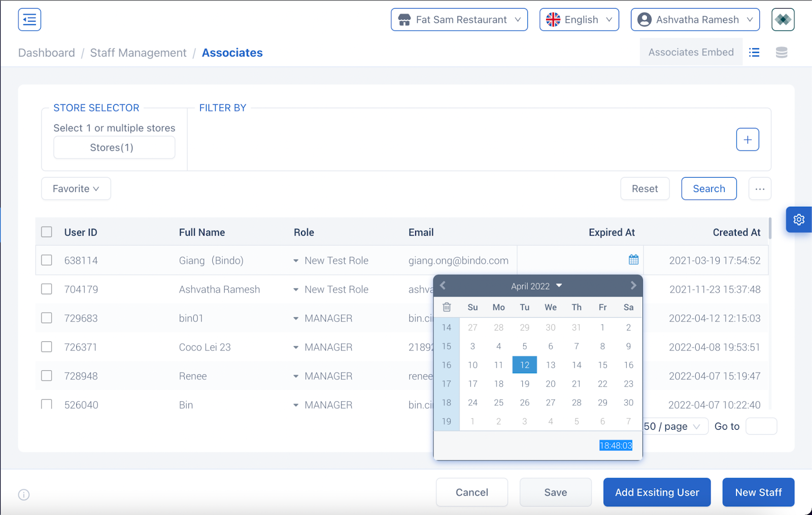
Task: Open the Fat Sam Restaurant dropdown
Action: 459,20
